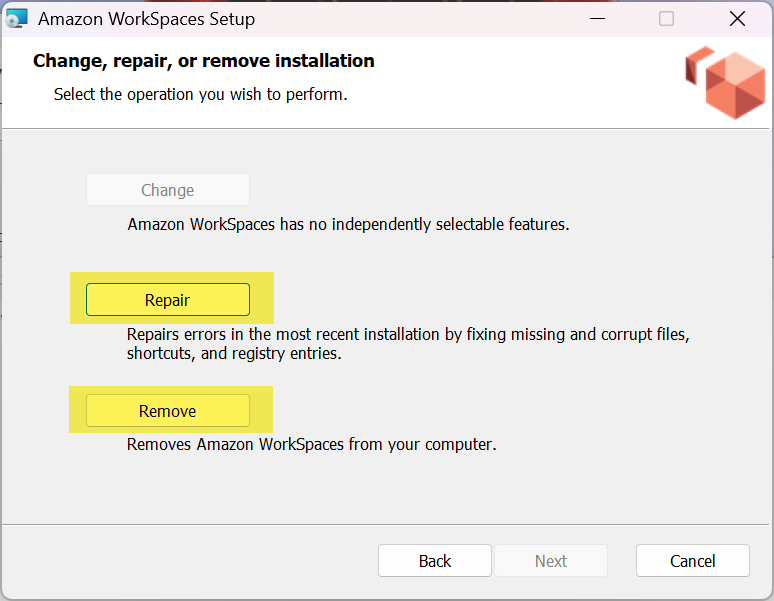Click 'Removes Amazon WorkSpaces from your computer' text

pos(311,444)
